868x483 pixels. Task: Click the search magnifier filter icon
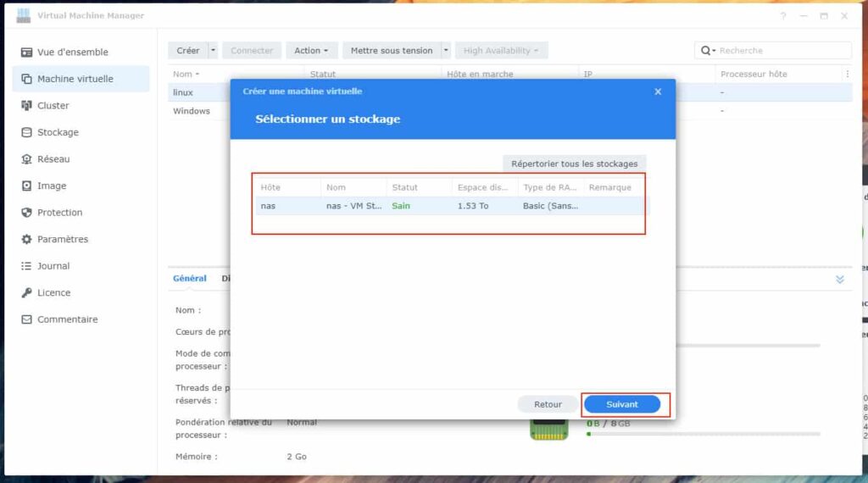tap(708, 50)
